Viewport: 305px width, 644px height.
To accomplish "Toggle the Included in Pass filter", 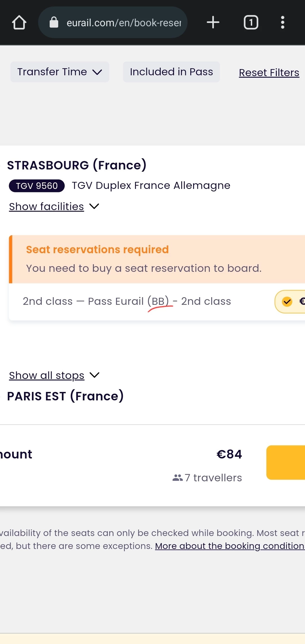I will click(171, 72).
